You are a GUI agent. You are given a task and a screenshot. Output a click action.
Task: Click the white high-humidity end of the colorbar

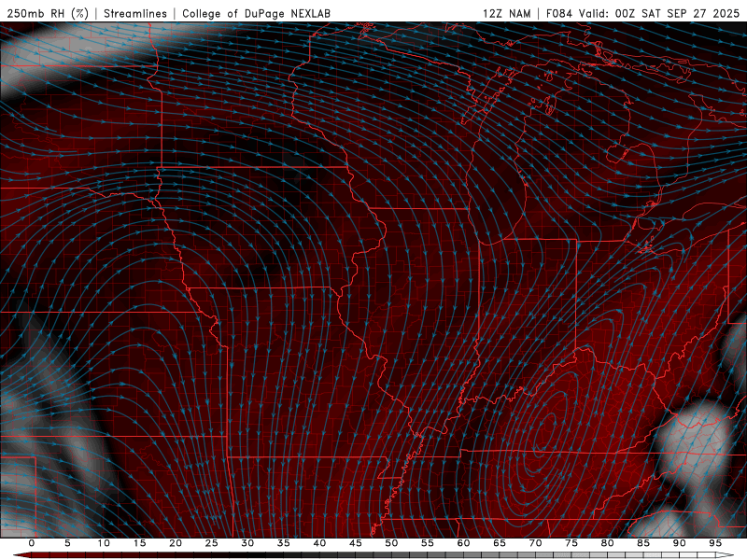tap(726, 555)
